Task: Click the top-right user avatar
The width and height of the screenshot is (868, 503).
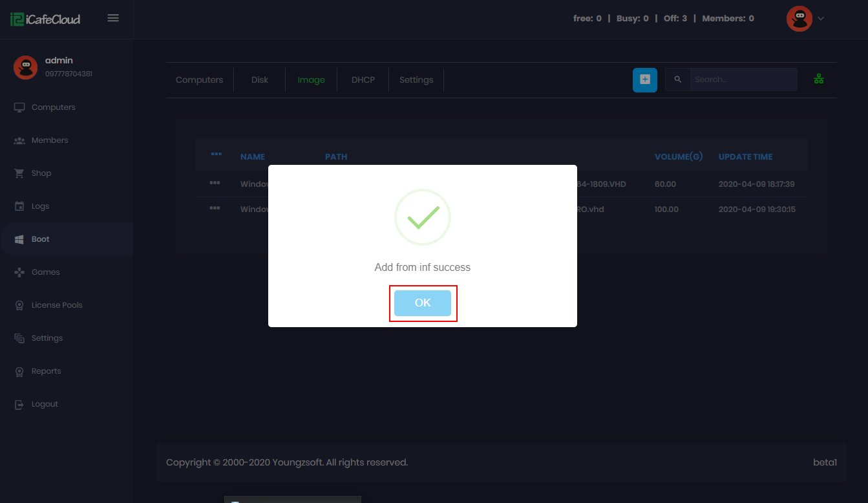Action: click(799, 19)
